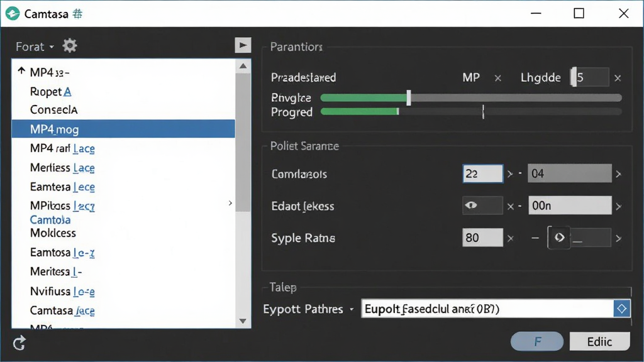Image resolution: width=644 pixels, height=362 pixels.
Task: Click the export path text field
Action: 487,309
